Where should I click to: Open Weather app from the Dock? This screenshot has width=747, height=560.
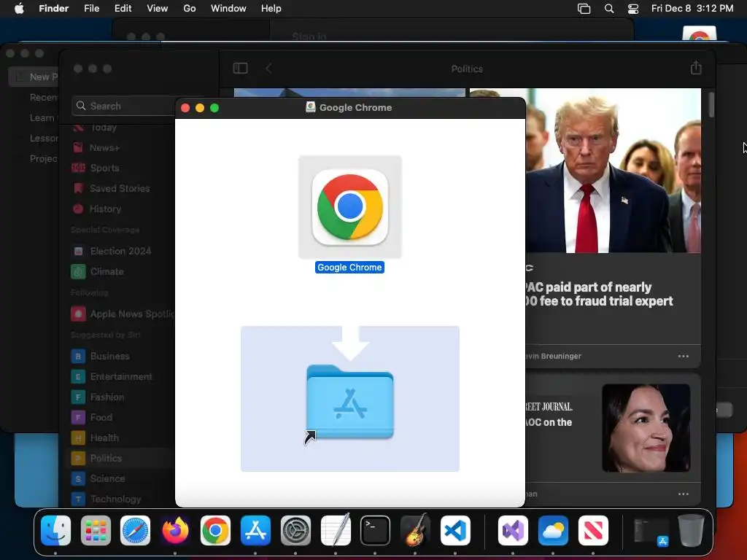(553, 530)
